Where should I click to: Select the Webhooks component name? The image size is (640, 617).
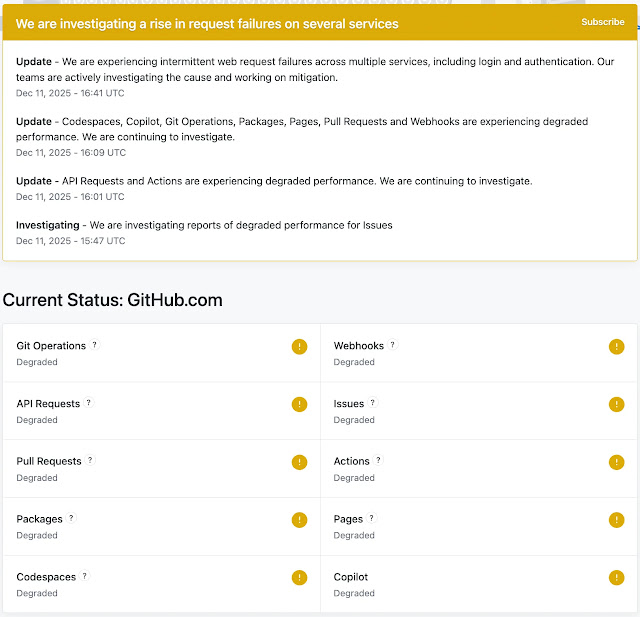pyautogui.click(x=358, y=346)
